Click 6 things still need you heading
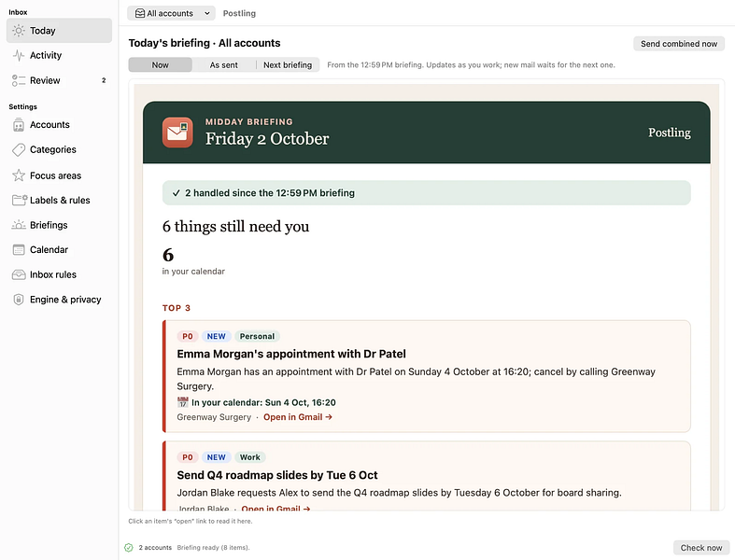735x560 pixels. pos(235,227)
